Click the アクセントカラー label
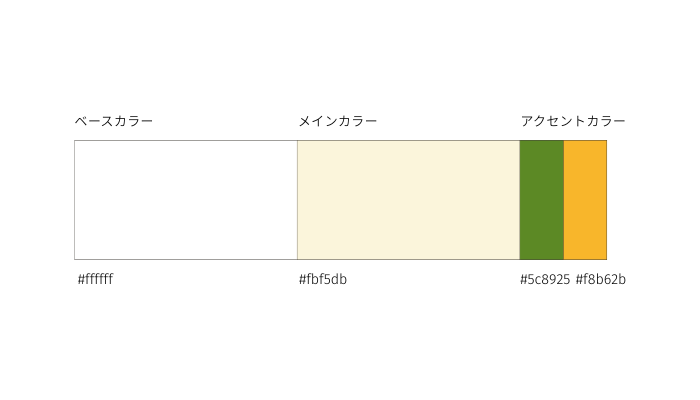Screen dimensions: 700x400 573,121
